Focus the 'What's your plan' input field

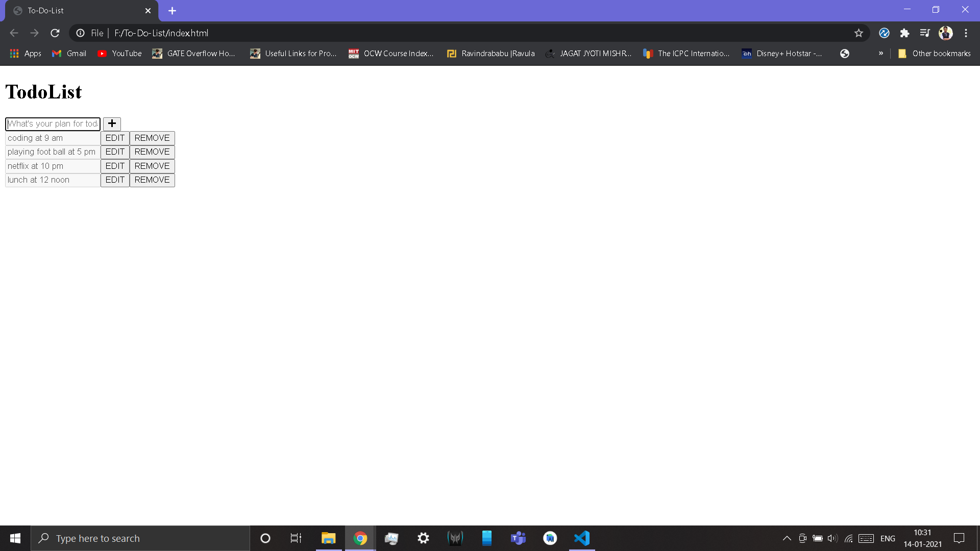tap(53, 123)
